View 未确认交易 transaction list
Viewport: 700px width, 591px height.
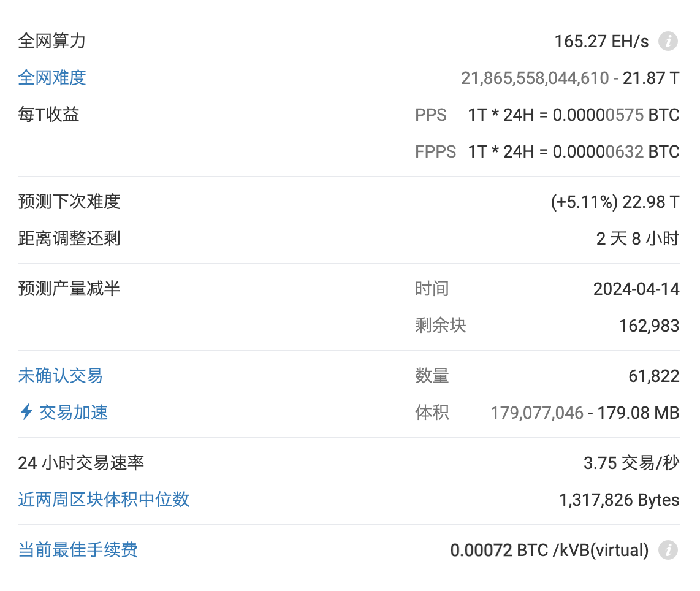point(60,376)
